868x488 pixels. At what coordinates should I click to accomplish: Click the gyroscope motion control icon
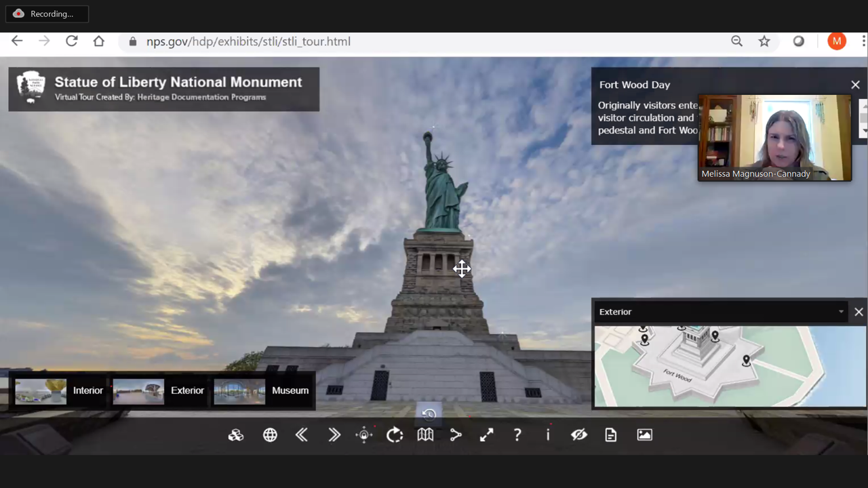click(364, 435)
